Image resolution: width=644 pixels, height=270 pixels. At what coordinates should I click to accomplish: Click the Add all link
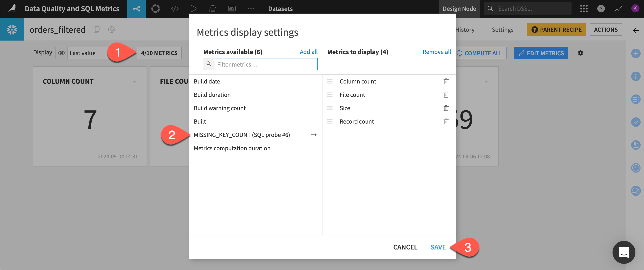(309, 52)
